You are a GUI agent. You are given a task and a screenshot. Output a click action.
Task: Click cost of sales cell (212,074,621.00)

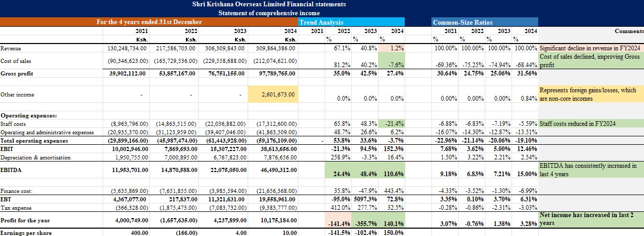273,61
